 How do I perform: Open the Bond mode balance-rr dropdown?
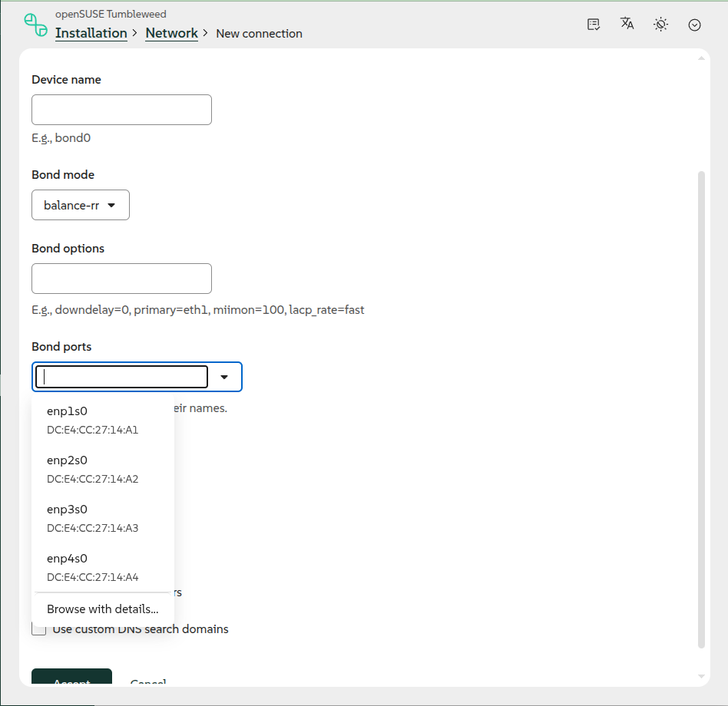click(x=81, y=205)
